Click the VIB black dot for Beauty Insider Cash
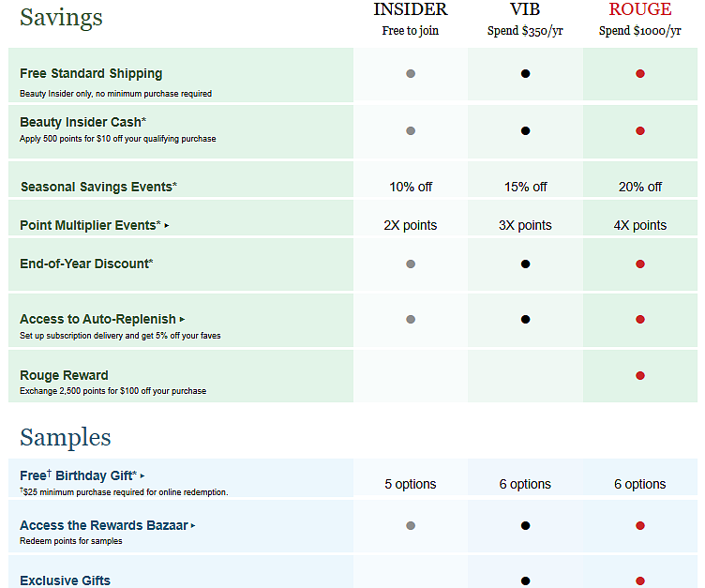This screenshot has width=705, height=588. coord(525,131)
